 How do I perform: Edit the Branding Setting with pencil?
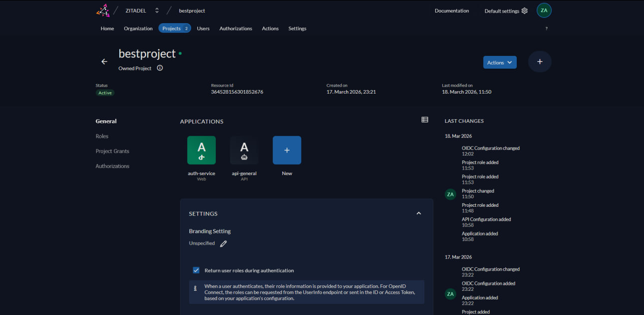(x=223, y=244)
